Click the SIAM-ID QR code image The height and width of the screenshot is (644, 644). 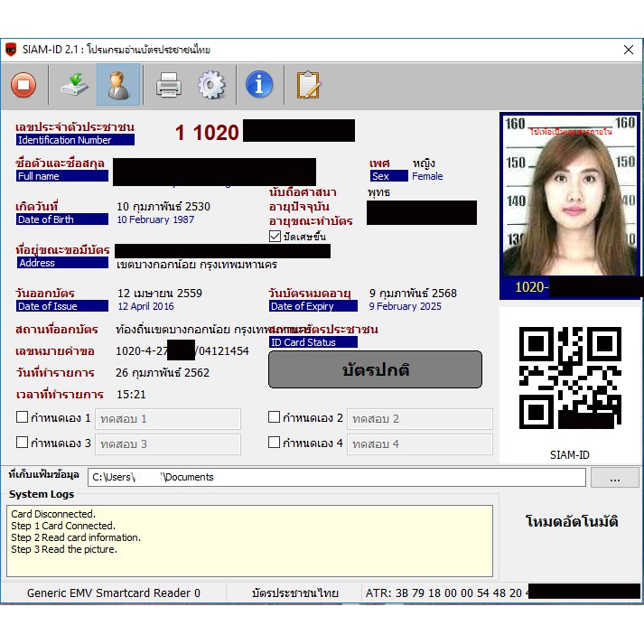tap(570, 378)
